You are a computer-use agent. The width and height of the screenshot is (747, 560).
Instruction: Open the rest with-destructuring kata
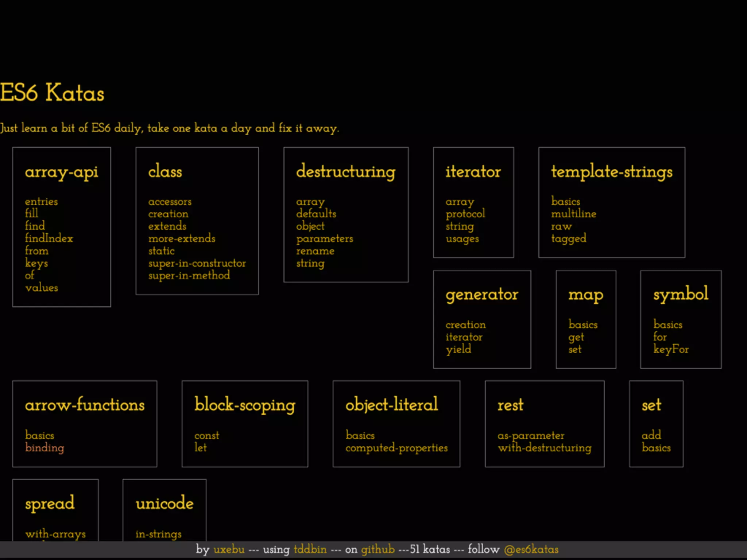(x=545, y=448)
